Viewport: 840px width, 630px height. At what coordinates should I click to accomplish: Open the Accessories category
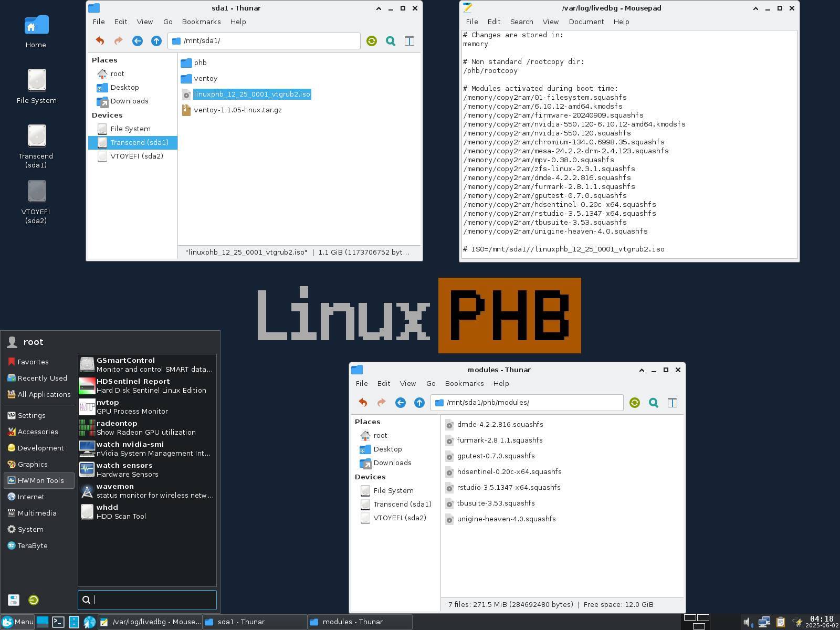38,432
